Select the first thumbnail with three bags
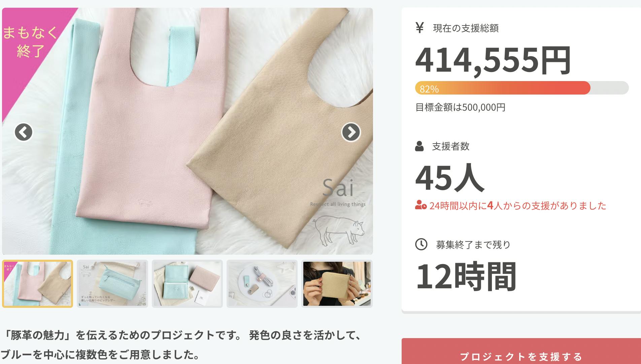 (37, 284)
